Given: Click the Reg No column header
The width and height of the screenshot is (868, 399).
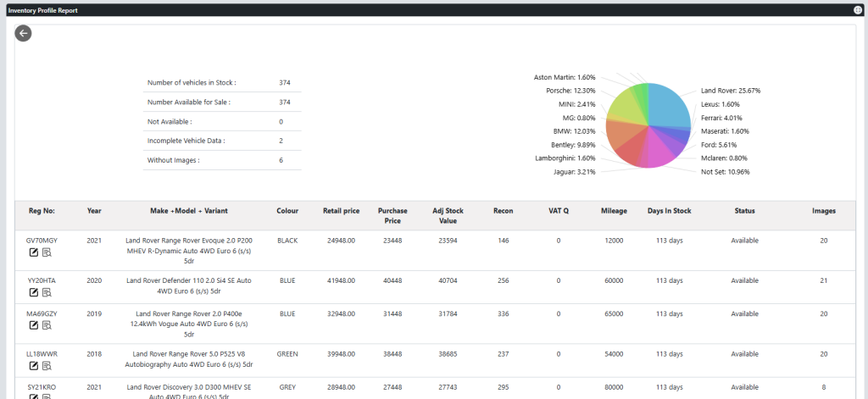Looking at the screenshot, I should (x=42, y=211).
